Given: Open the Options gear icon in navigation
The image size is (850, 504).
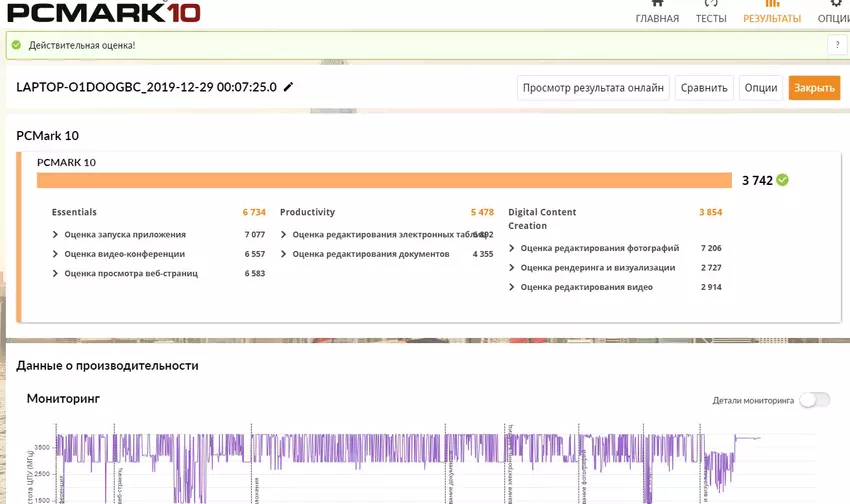Looking at the screenshot, I should [836, 4].
